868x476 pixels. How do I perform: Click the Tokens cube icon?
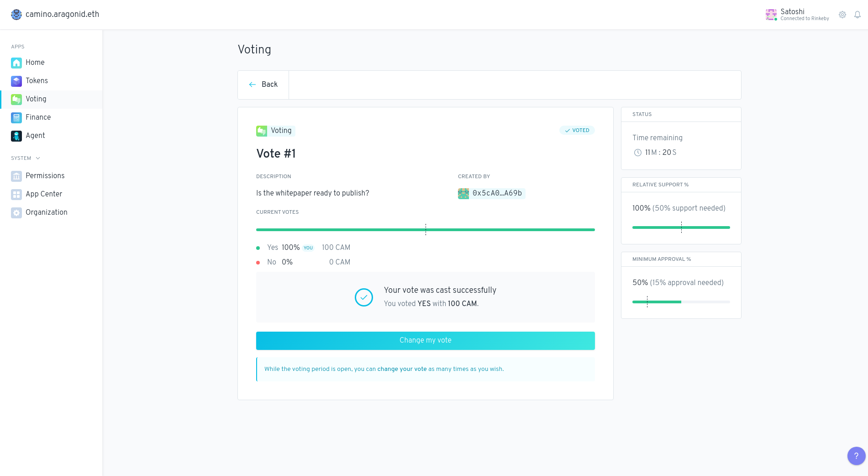pos(16,81)
